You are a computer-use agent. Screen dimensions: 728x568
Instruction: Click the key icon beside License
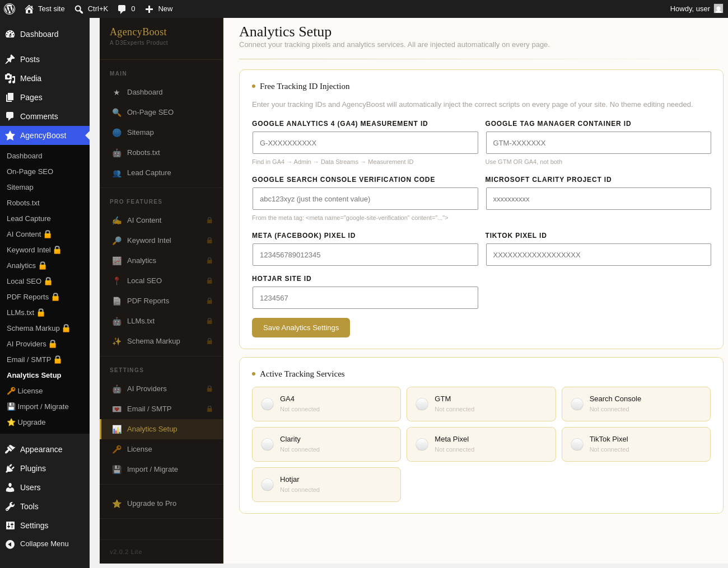point(116,449)
